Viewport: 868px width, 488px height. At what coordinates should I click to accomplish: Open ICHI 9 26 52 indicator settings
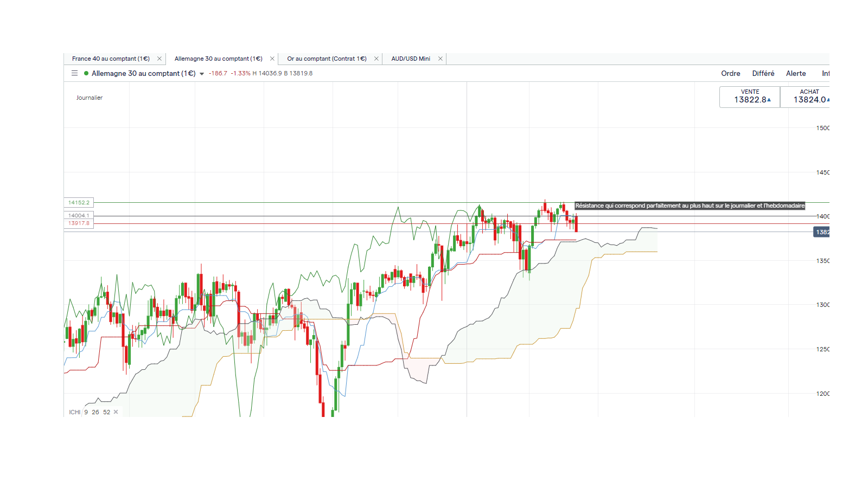[x=90, y=412]
